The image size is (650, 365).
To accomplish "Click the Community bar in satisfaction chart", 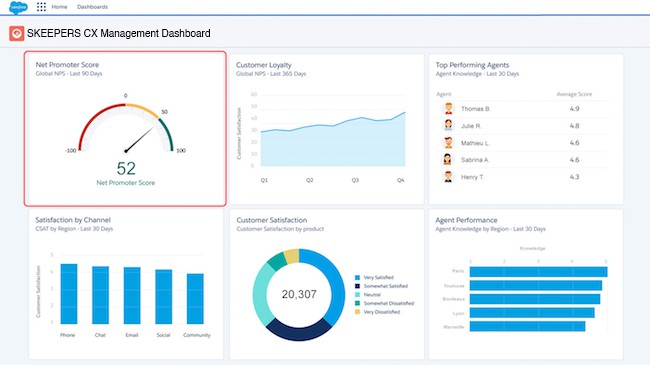I will 195,299.
